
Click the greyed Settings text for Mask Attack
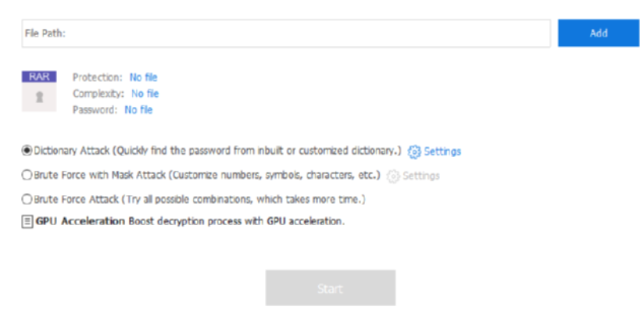[421, 176]
